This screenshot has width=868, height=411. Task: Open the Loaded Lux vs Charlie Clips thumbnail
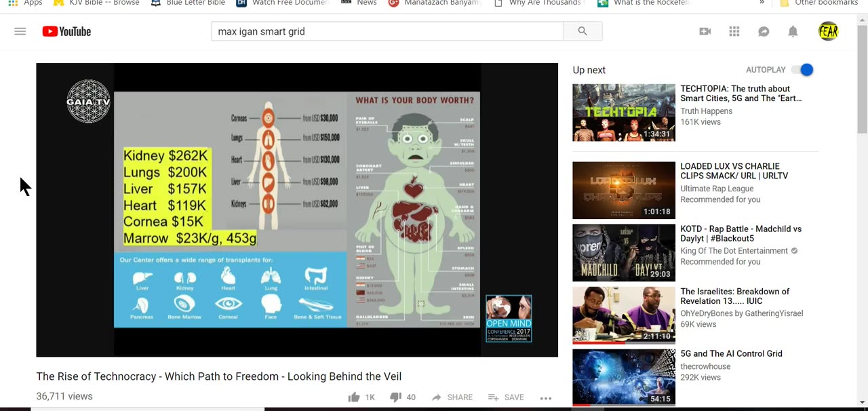[x=624, y=190]
